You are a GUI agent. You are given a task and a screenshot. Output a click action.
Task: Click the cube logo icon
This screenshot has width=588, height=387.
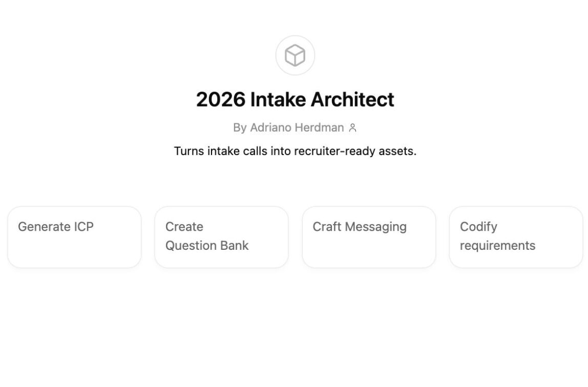click(295, 55)
